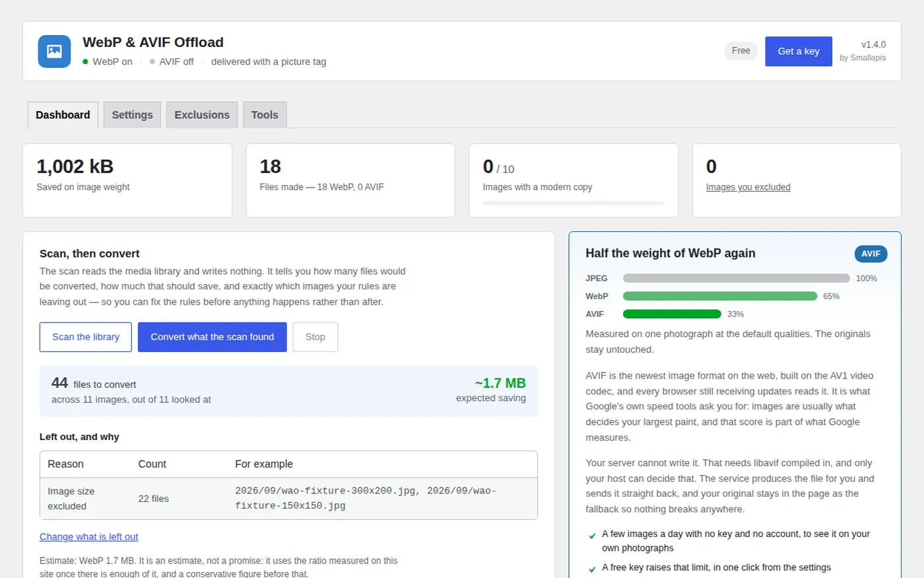This screenshot has height=578, width=924.
Task: Go to the Tools tab
Action: coord(265,115)
